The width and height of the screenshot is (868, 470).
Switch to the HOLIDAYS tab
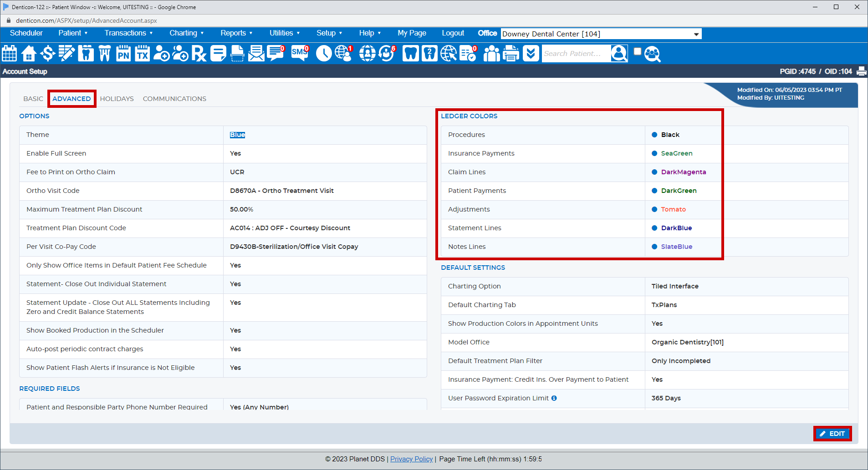[x=117, y=99]
